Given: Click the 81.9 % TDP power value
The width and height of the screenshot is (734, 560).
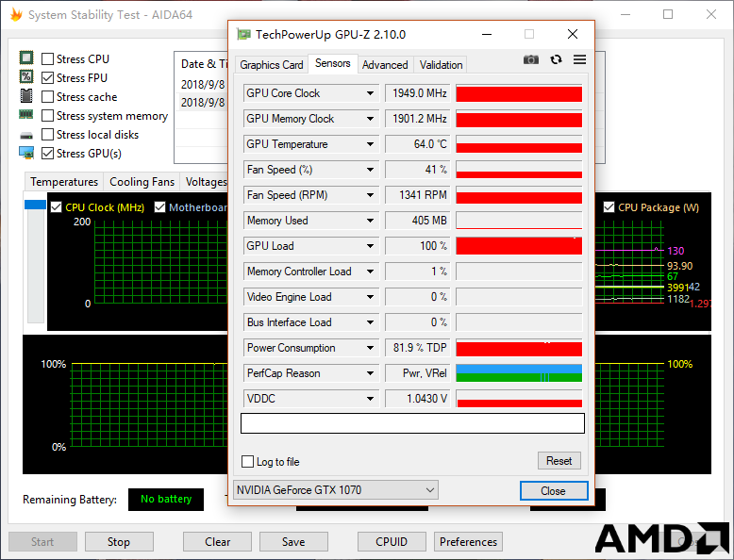Looking at the screenshot, I should click(418, 348).
